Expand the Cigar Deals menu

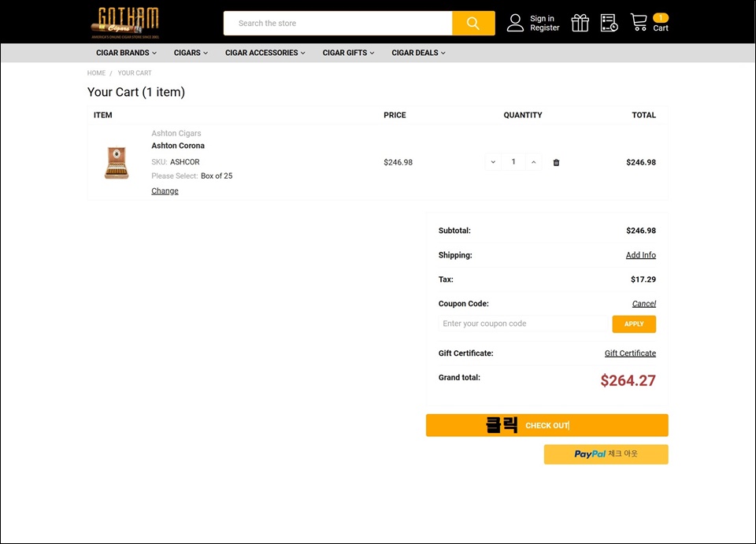coord(418,53)
